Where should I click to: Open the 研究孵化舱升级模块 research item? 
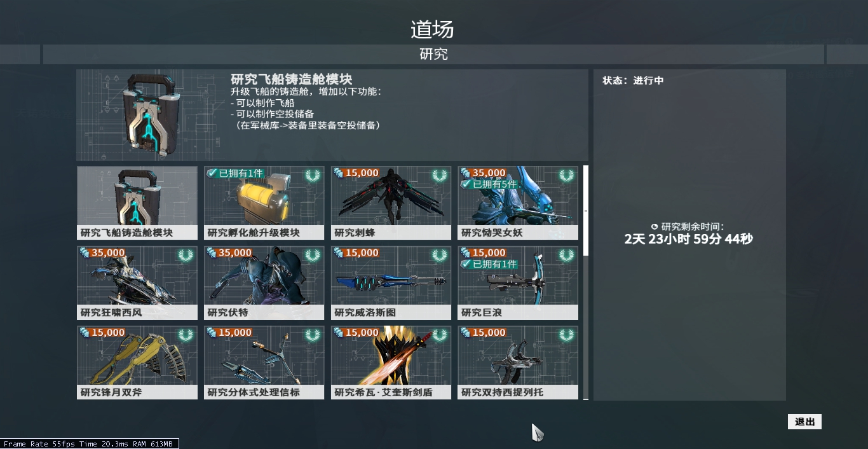coord(264,203)
